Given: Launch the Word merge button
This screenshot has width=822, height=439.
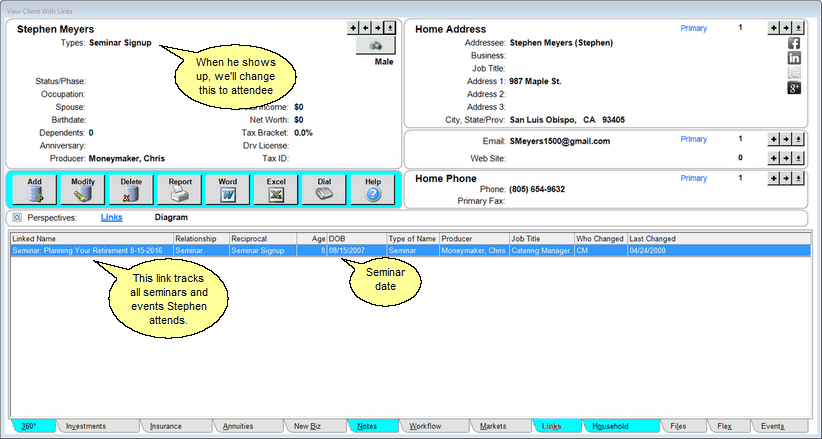Looking at the screenshot, I should [228, 189].
